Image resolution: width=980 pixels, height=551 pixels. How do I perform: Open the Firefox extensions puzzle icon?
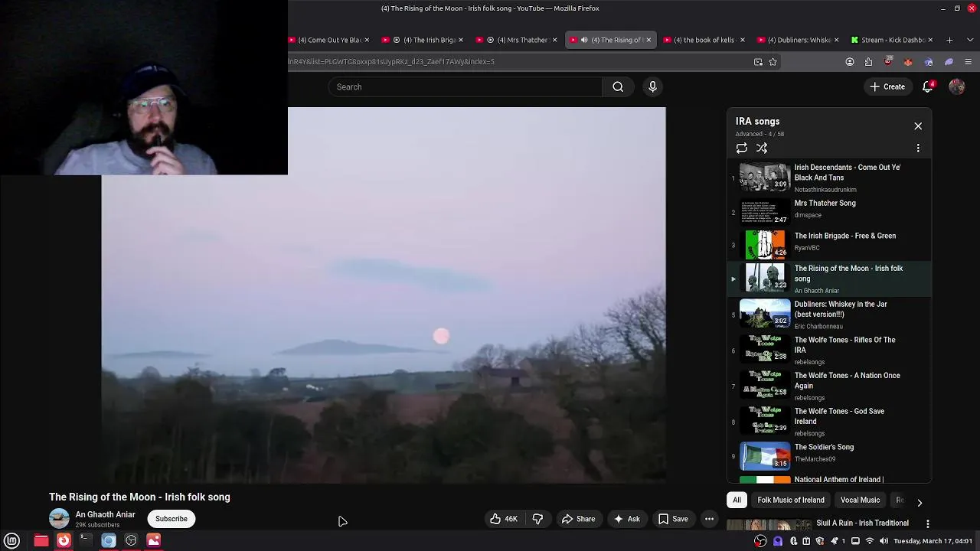click(x=868, y=62)
